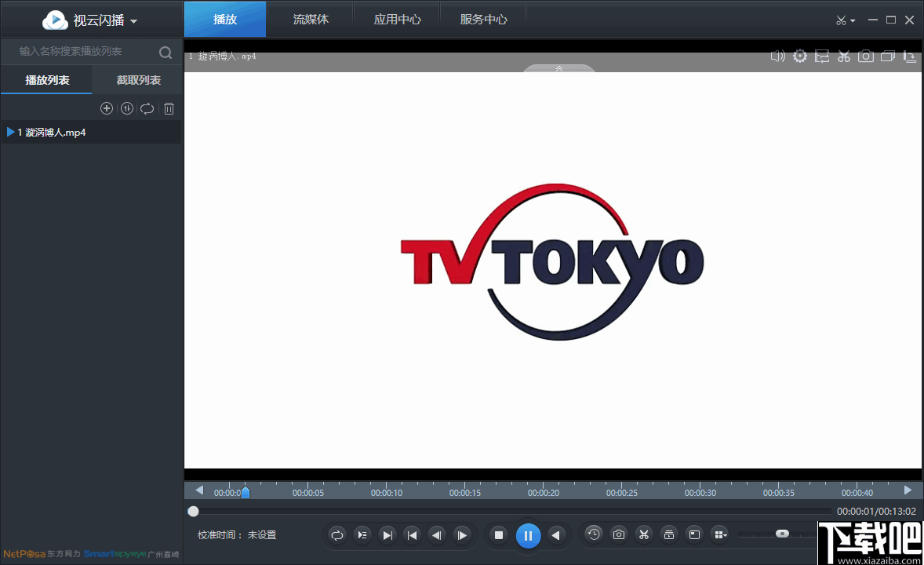Click the playback speed slider handle
The height and width of the screenshot is (565, 924).
click(x=782, y=534)
